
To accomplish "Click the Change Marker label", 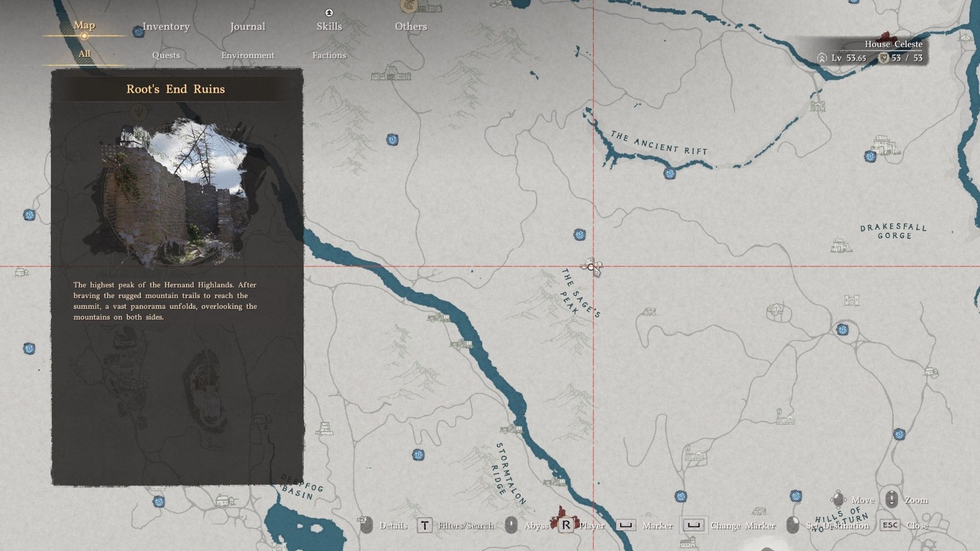I will [x=743, y=525].
